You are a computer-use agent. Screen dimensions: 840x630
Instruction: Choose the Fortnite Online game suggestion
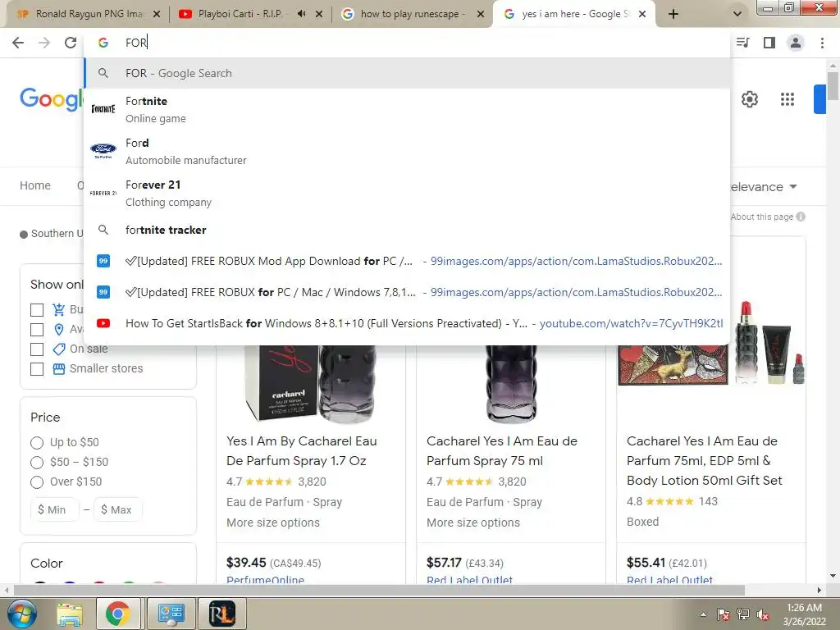407,109
